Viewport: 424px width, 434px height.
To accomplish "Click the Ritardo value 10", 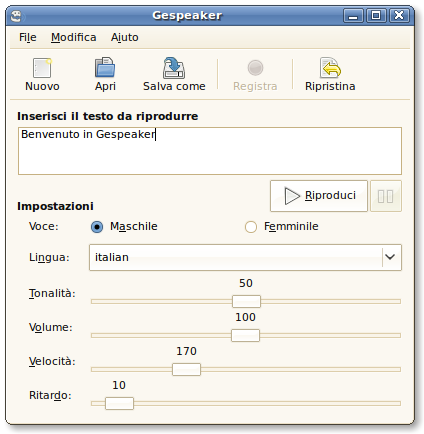I will click(119, 385).
